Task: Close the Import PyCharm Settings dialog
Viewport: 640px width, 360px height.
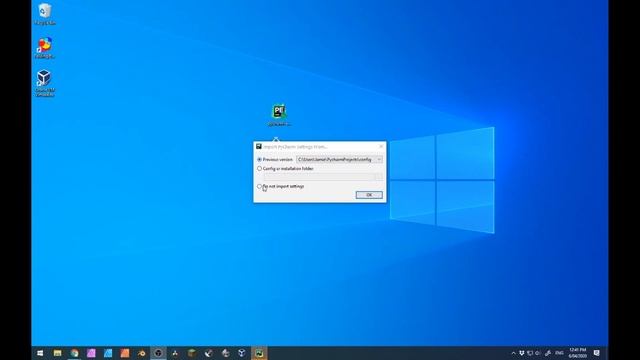Action: pyautogui.click(x=381, y=147)
